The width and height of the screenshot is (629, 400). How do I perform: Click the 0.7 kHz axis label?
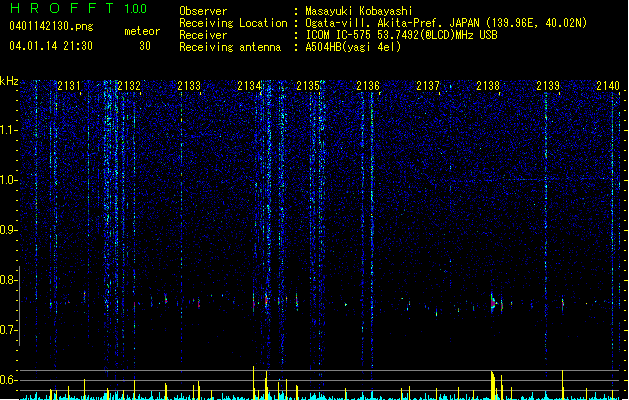click(x=8, y=330)
